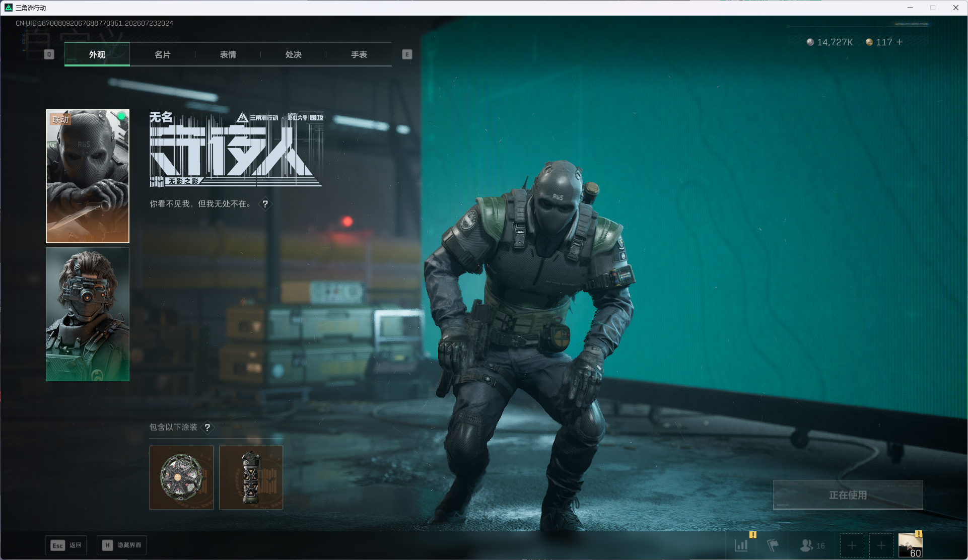Click the 包含以下涂装 label
This screenshot has height=560, width=968.
point(173,427)
